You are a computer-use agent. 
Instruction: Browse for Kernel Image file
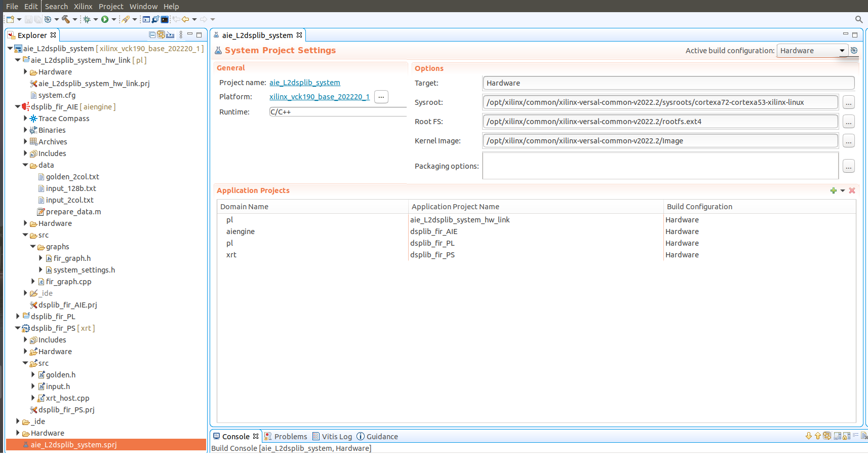coord(849,141)
